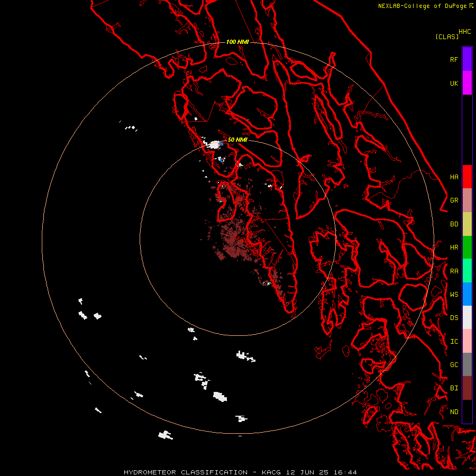The height and width of the screenshot is (476, 476).
Task: Click the 50 NMI range ring label
Action: pos(237,140)
